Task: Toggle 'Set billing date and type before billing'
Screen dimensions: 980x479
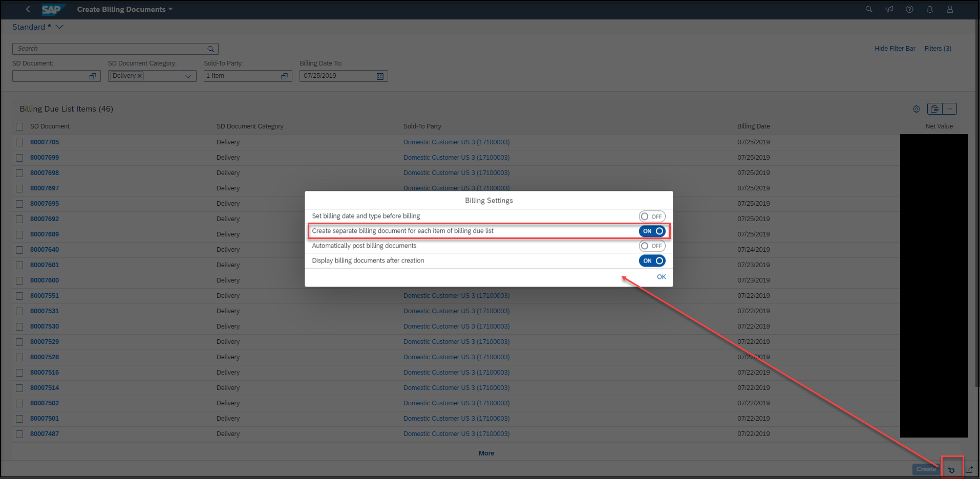Action: click(652, 216)
